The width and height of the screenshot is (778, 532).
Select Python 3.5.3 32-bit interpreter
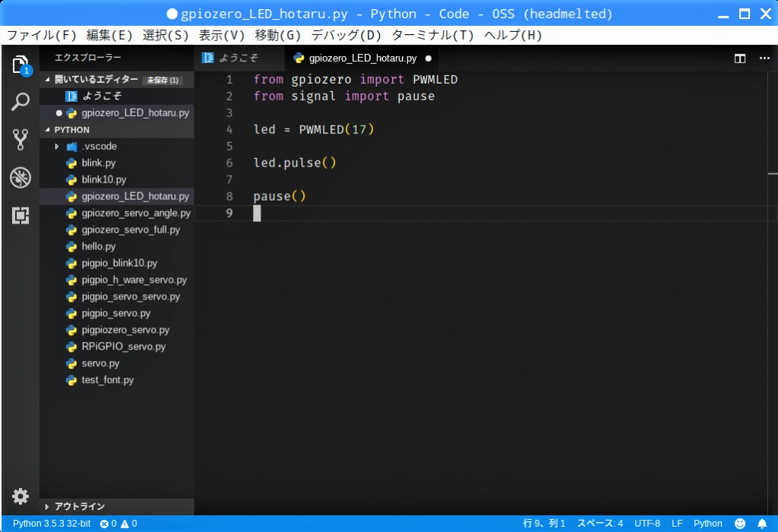[52, 524]
